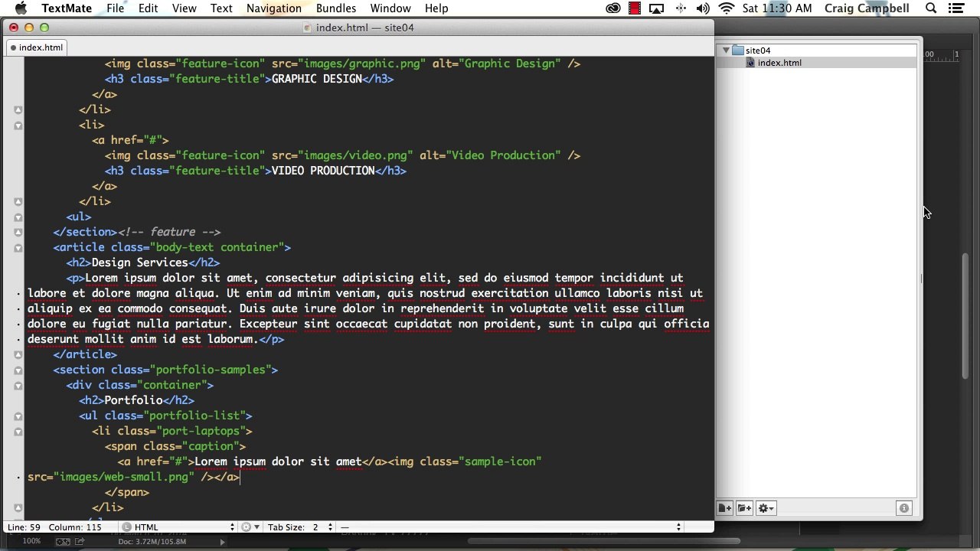Click the new folder button in drawer

pyautogui.click(x=744, y=508)
